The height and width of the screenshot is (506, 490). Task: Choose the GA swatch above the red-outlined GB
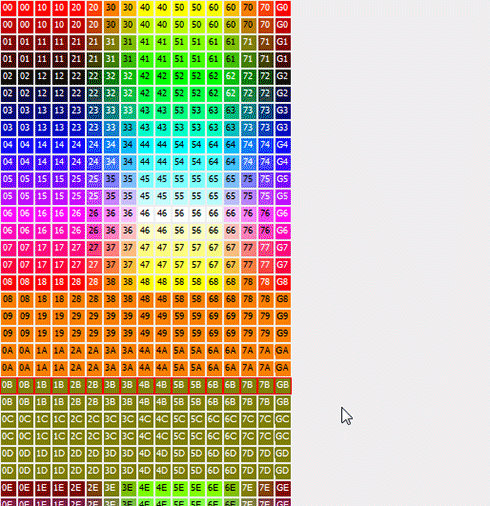tap(282, 368)
